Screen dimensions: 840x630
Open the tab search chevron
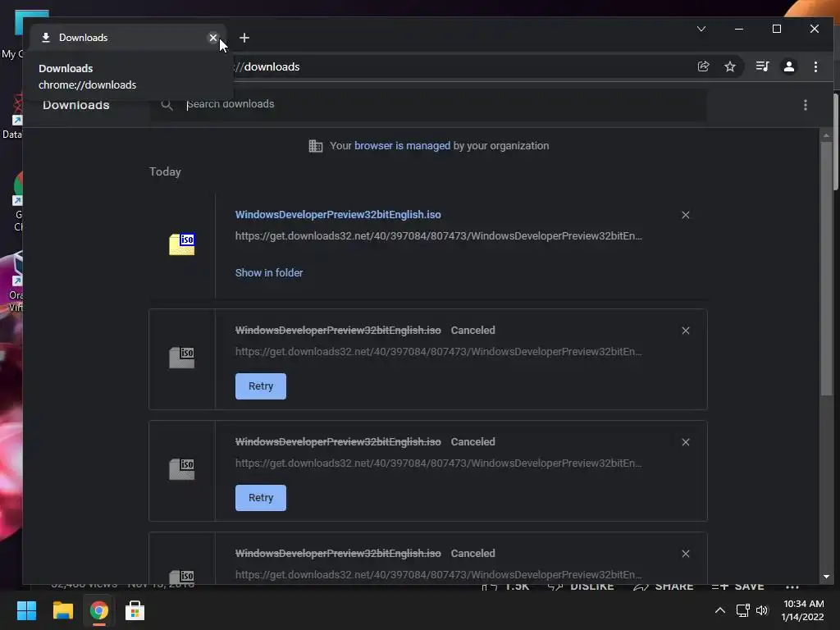click(701, 29)
